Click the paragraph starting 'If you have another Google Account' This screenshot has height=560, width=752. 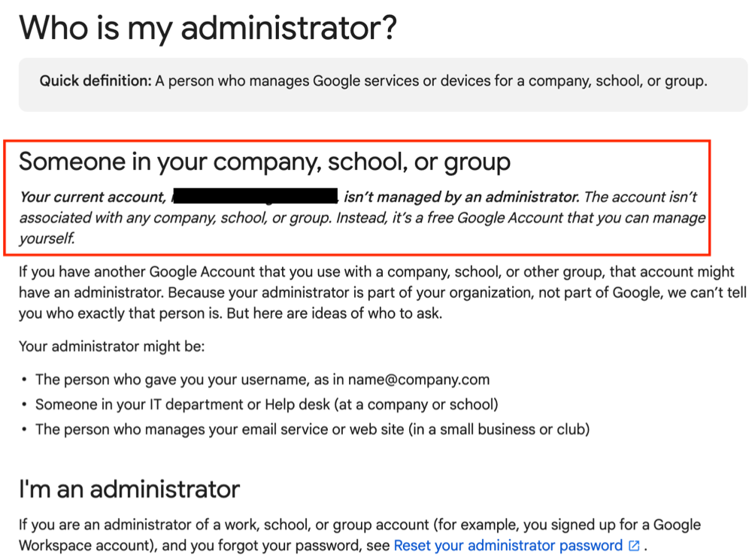pos(383,292)
